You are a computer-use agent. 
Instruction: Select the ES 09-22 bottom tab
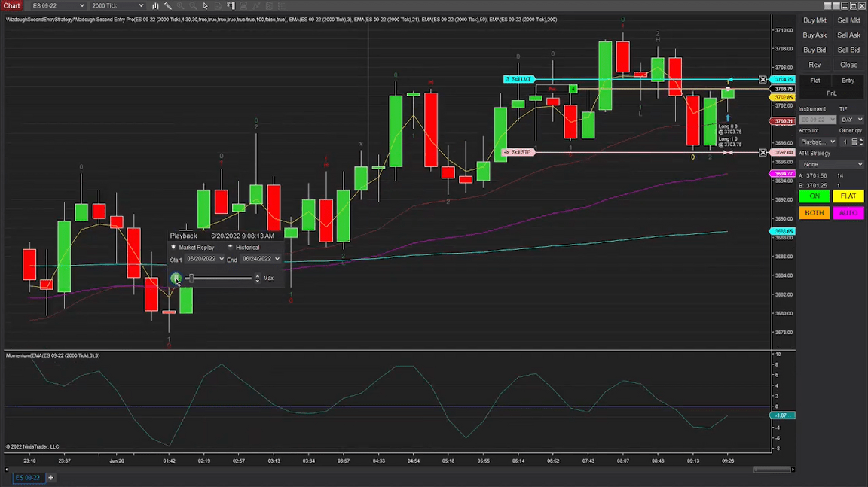pyautogui.click(x=28, y=478)
